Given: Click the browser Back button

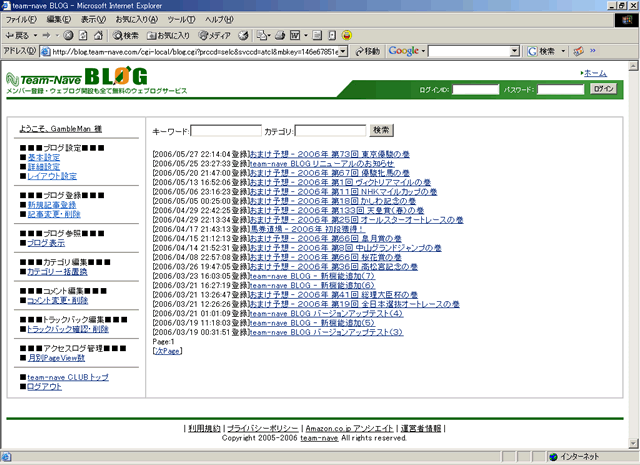Looking at the screenshot, I should [18, 35].
